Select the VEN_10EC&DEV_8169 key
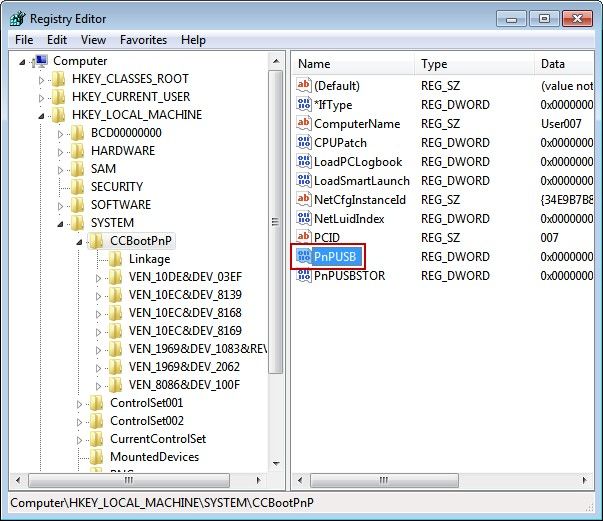The width and height of the screenshot is (603, 521). point(185,331)
